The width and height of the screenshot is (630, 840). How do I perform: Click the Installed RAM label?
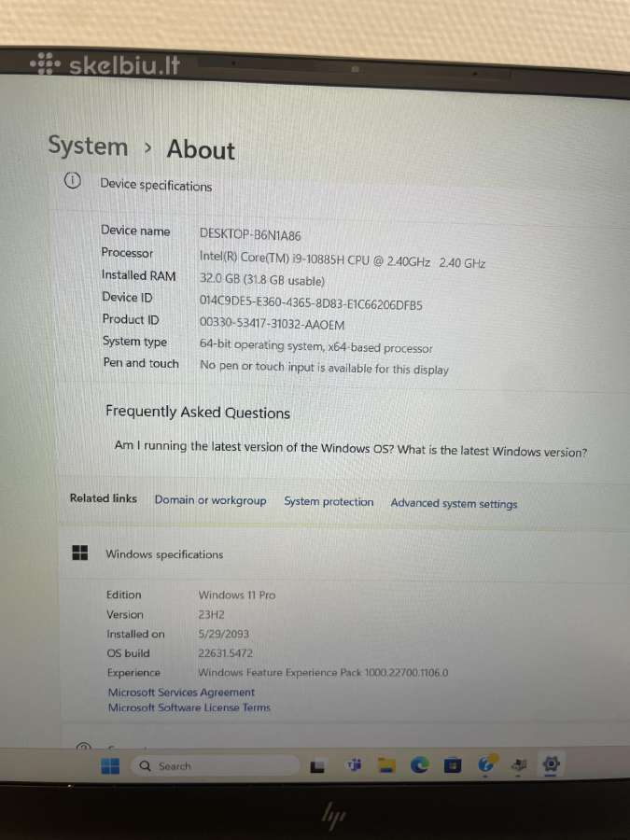tap(139, 275)
